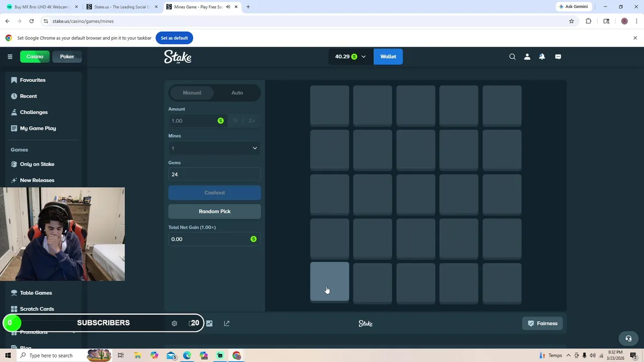This screenshot has height=362, width=644.
Task: Open the chat bubble icon
Action: click(558, 57)
